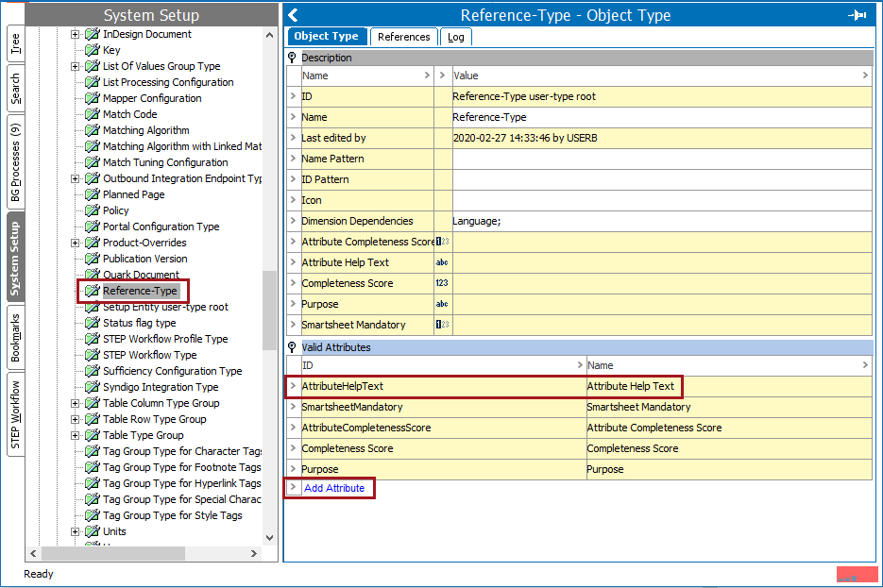Click the Valid Attributes section icon
The width and height of the screenshot is (883, 588).
[293, 347]
